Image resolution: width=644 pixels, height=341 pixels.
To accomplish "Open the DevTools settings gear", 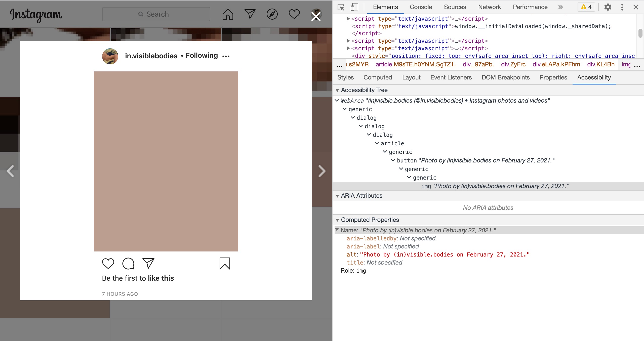I will pos(608,7).
